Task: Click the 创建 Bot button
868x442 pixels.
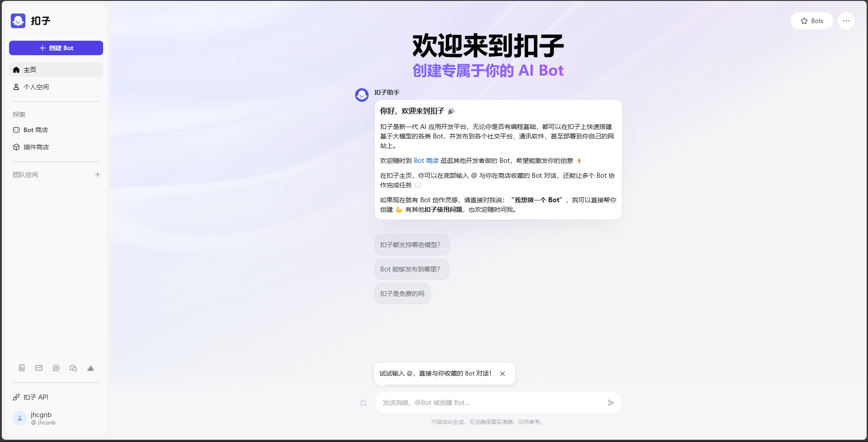Action: (x=56, y=48)
